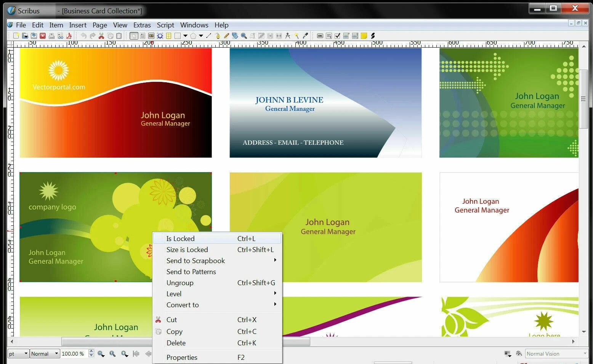Insert a yellow PDF text annotation note
Viewport: 593px width, 364px height.
click(x=364, y=36)
